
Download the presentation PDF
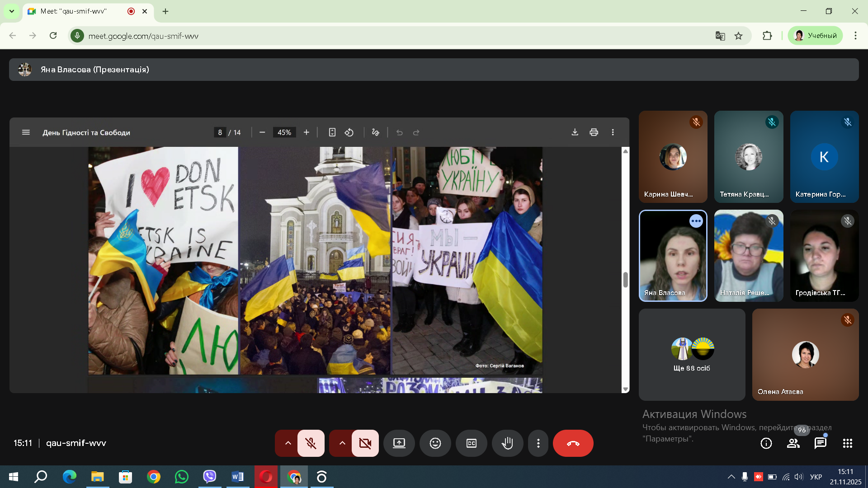[x=575, y=132]
